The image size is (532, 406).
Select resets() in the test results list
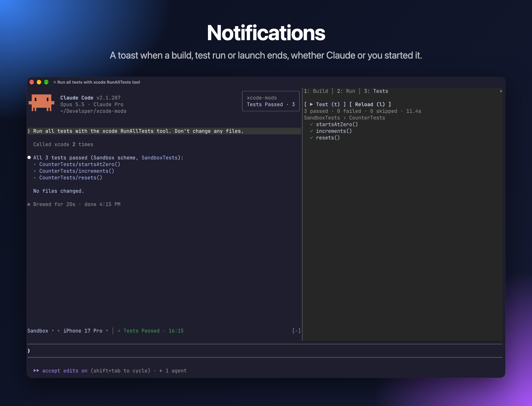point(328,138)
